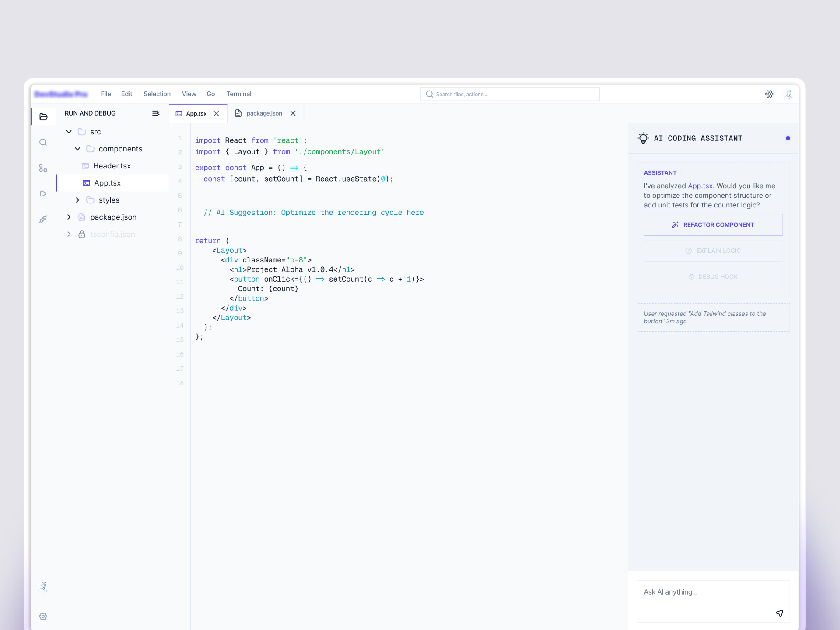Click the Project Alpha v1.0.4 heading line
The height and width of the screenshot is (630, 840).
coord(292,270)
